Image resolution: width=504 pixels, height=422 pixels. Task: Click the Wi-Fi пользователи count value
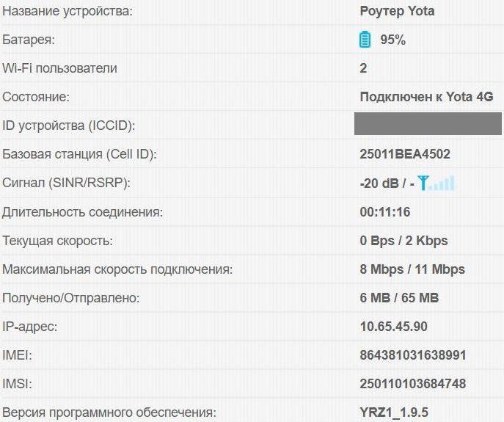(x=363, y=68)
